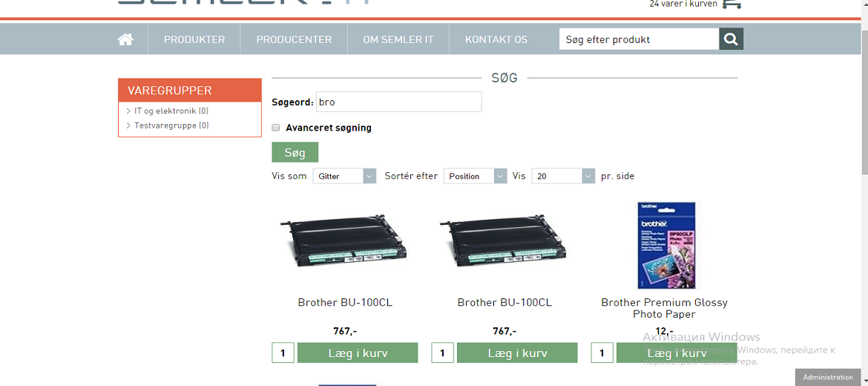Open the OM SEMLER IT menu
Viewport: 868px width, 386px height.
point(398,39)
